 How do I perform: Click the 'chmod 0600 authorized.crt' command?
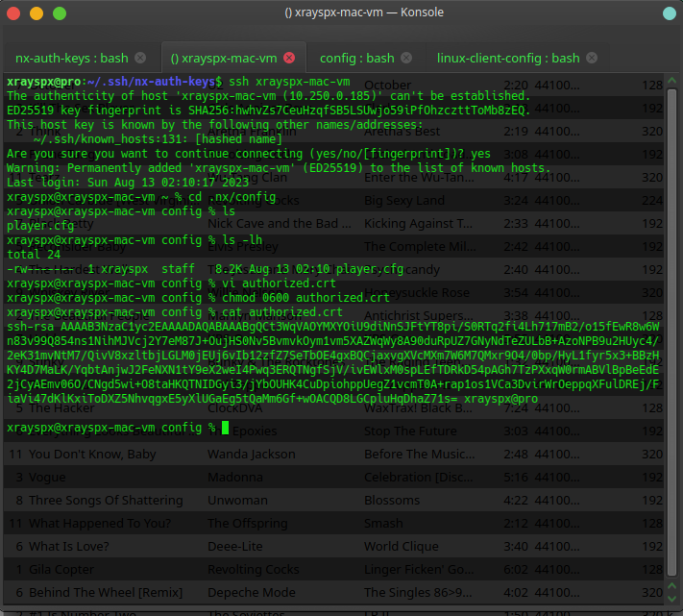[x=305, y=298]
